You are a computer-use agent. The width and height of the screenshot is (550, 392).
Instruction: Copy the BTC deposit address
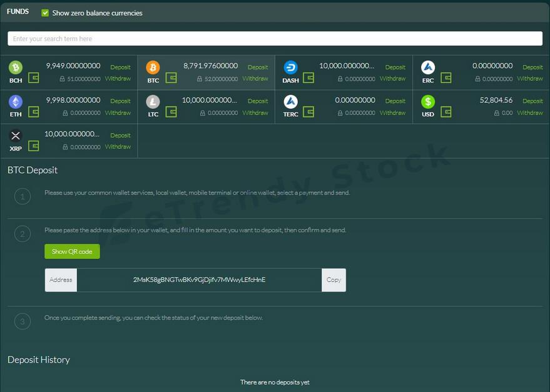pyautogui.click(x=334, y=280)
